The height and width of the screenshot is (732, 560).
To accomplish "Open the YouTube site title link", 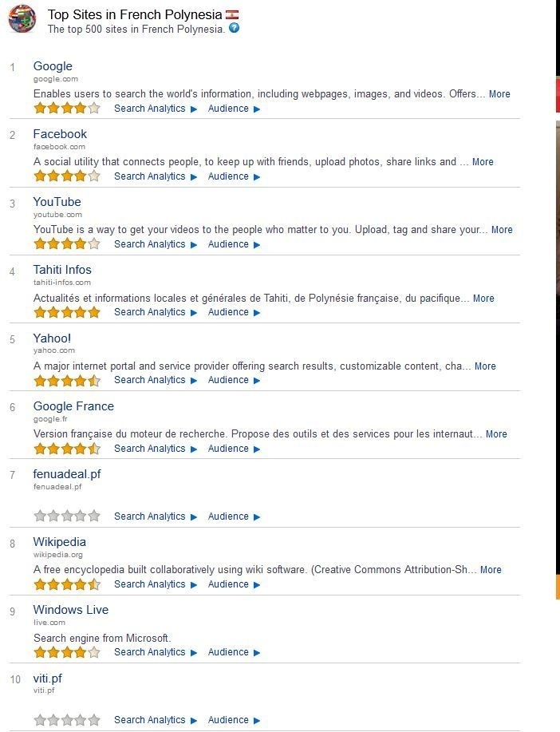I will pyautogui.click(x=57, y=202).
